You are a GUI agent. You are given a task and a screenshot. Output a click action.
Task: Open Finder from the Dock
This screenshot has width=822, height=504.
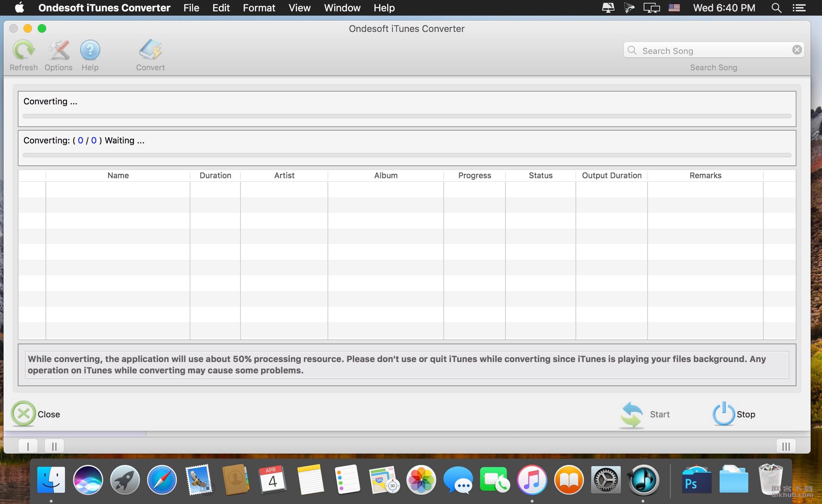point(51,480)
